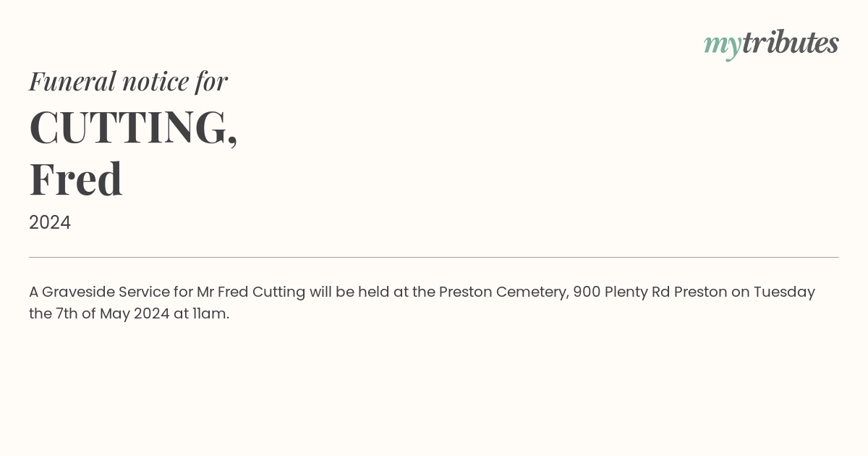Click the '900 Plenty Rd Preston' address
The image size is (868, 456).
tap(650, 292)
